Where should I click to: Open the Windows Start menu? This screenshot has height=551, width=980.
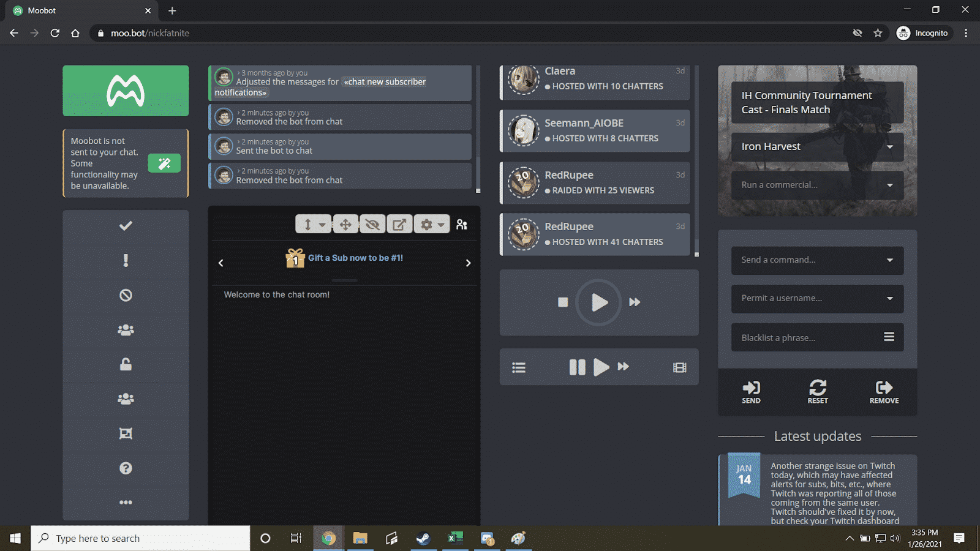coord(15,538)
